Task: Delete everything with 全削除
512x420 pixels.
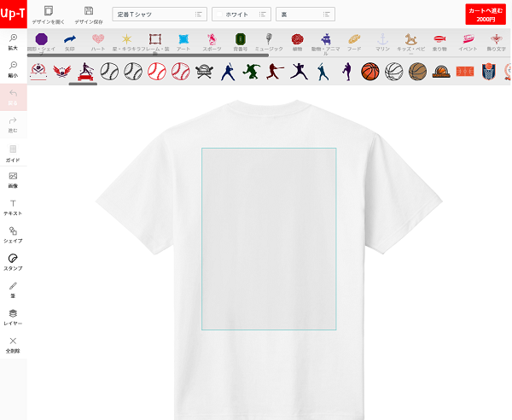Action: (13, 345)
